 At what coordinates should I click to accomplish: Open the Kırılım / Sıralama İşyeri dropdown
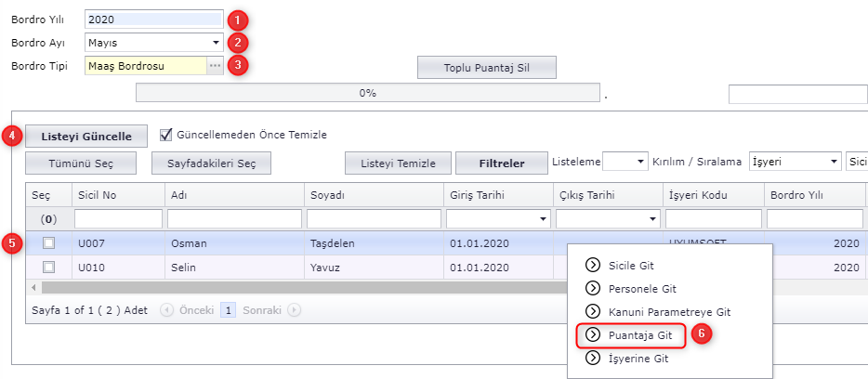point(833,162)
